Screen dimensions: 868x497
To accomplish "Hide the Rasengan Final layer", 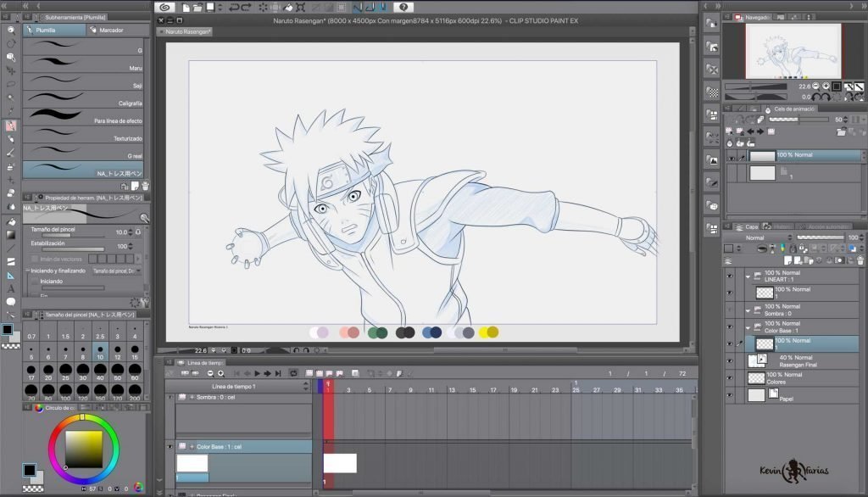I will pos(730,361).
